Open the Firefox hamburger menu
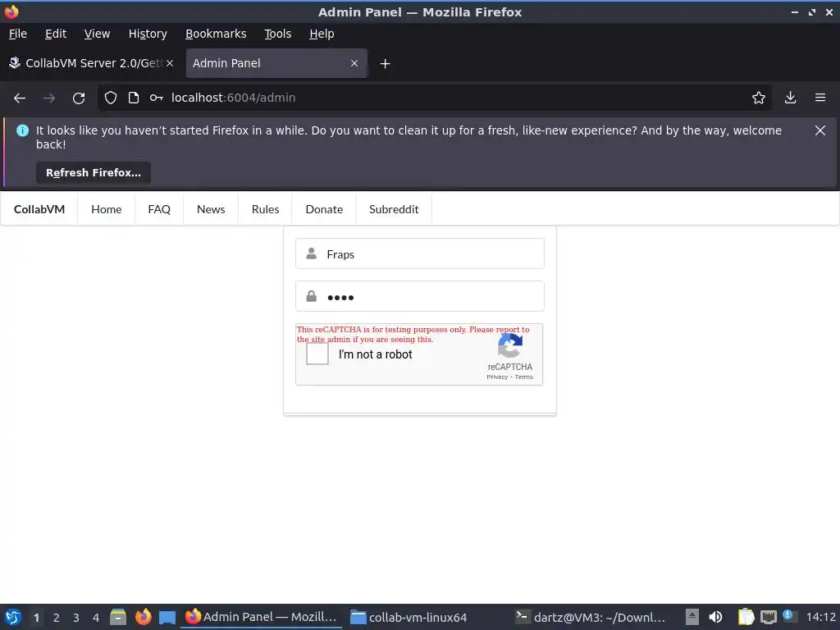This screenshot has height=630, width=840. point(820,98)
